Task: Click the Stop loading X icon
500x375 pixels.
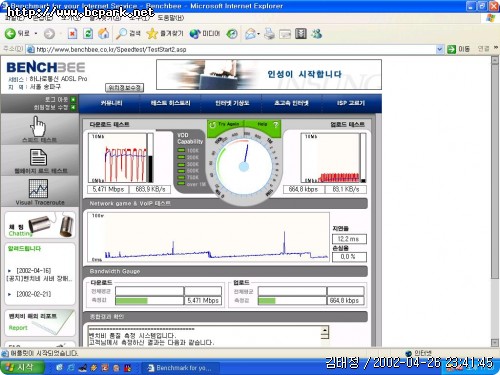Action: (73, 33)
